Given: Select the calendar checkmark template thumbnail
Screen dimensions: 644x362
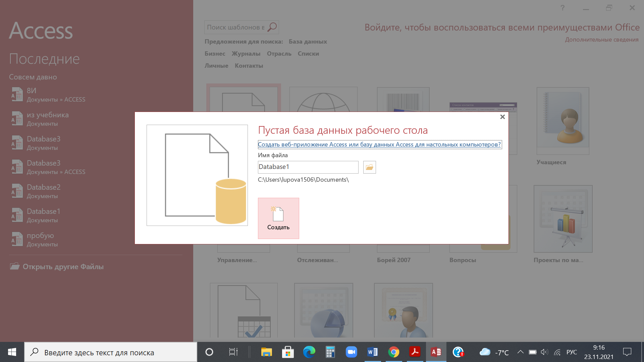Looking at the screenshot, I should tap(244, 310).
